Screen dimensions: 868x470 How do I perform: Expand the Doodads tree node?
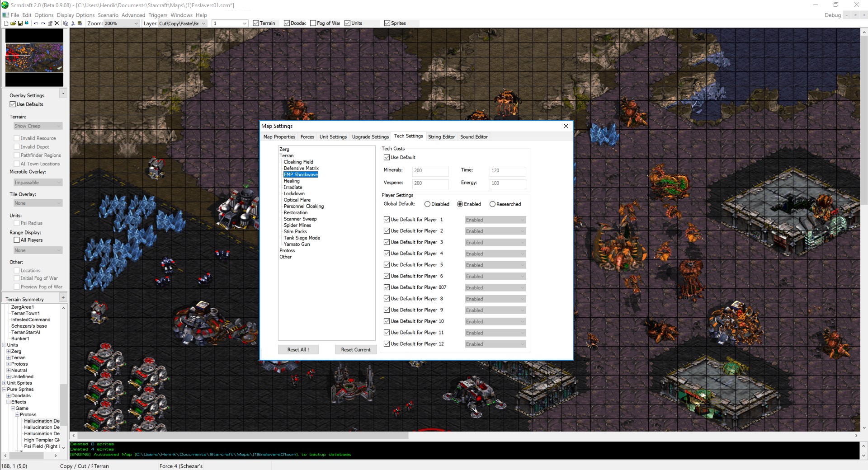pos(8,395)
